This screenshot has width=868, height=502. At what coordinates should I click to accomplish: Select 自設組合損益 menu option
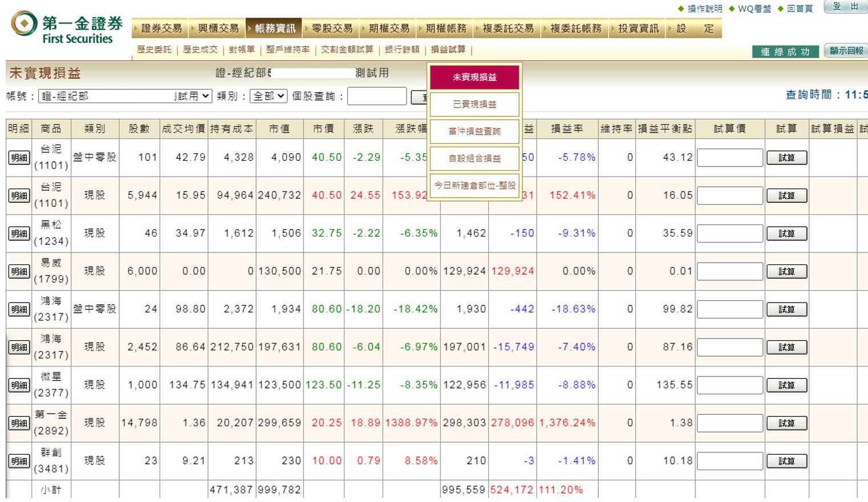point(474,158)
